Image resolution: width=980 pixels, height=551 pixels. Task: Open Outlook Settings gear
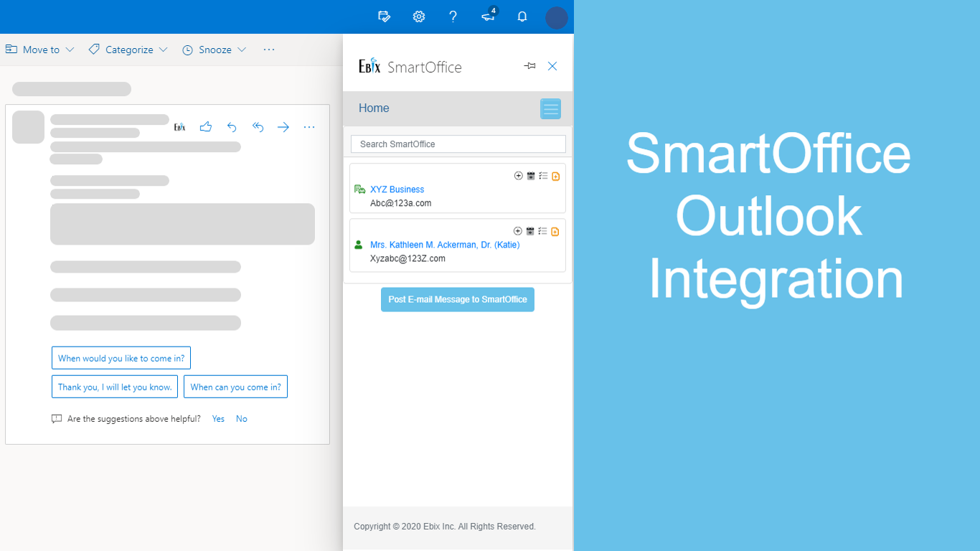pyautogui.click(x=419, y=17)
